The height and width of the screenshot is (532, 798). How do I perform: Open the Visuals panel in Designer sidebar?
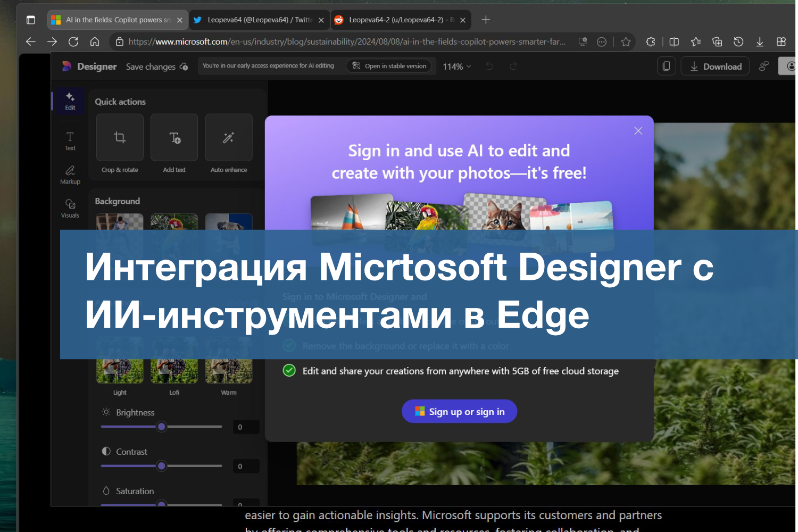pos(70,209)
